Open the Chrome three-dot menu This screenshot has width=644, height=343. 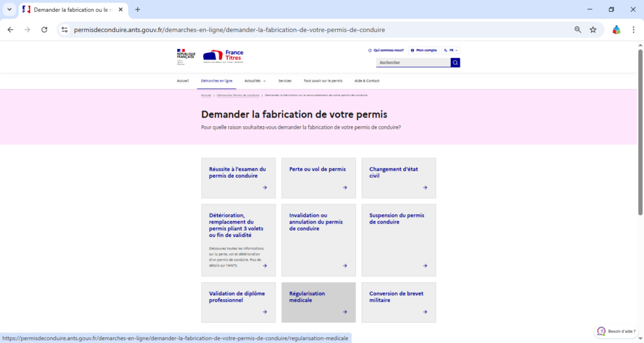pos(633,30)
